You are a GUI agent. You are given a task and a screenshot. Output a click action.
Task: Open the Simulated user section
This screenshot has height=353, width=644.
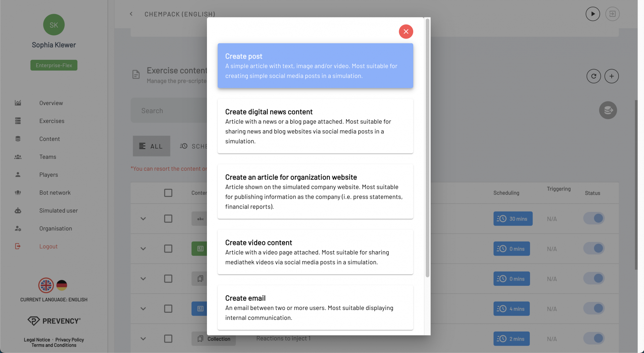point(58,210)
